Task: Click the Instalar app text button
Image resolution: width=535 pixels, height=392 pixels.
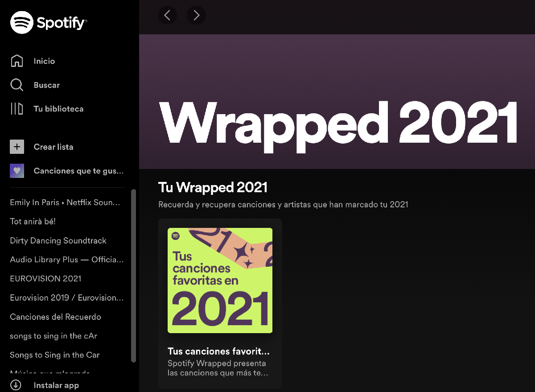Action: pyautogui.click(x=56, y=385)
